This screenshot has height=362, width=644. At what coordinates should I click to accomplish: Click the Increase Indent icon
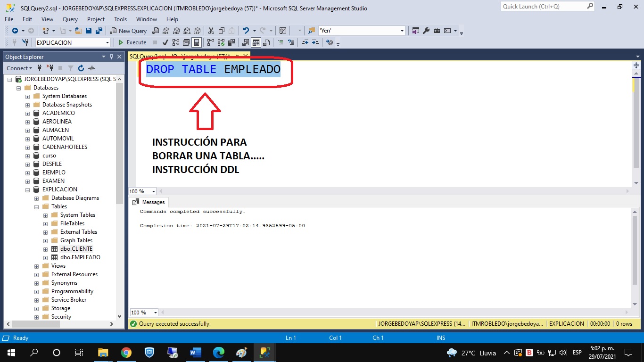click(x=315, y=42)
